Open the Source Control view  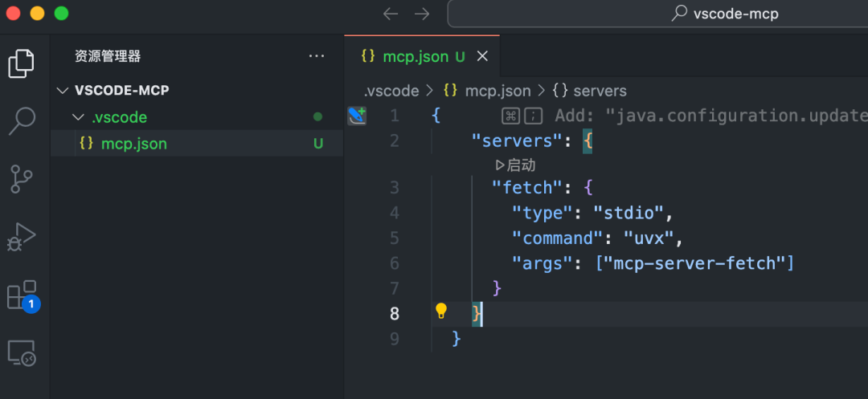click(22, 179)
